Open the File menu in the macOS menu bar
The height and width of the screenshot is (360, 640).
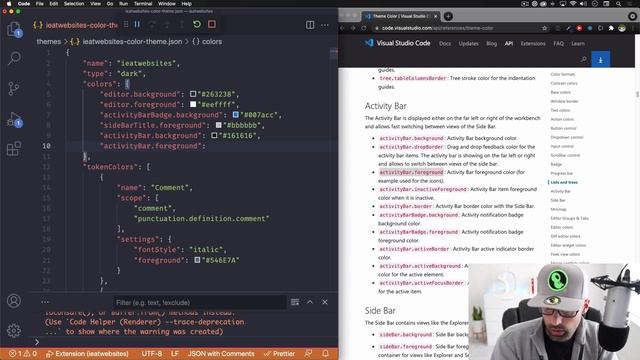click(40, 4)
